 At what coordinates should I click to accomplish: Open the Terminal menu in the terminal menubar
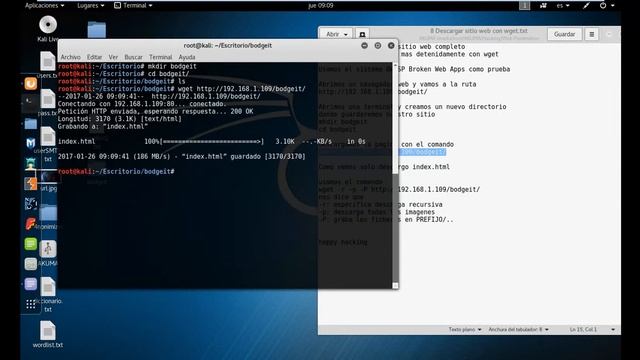(160, 57)
